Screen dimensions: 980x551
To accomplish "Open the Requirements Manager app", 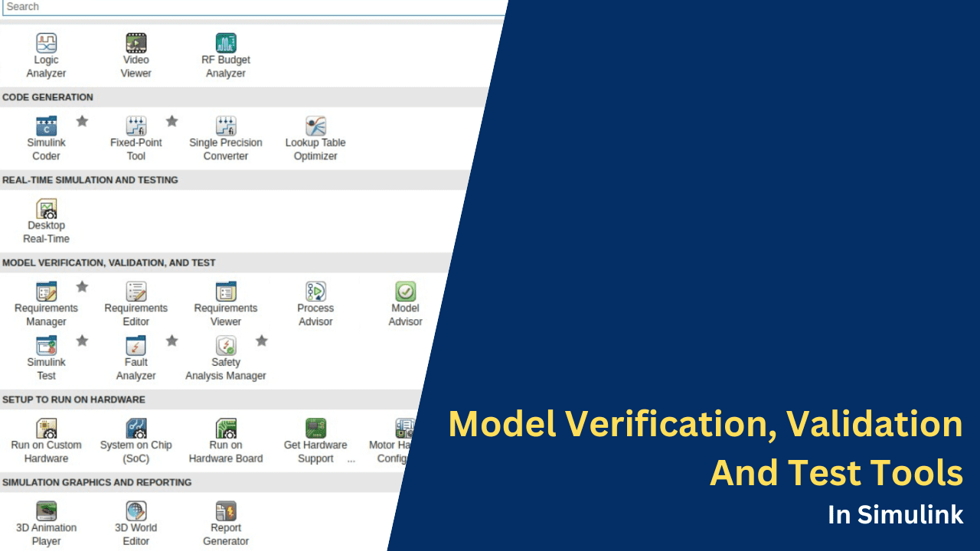I will pyautogui.click(x=46, y=304).
